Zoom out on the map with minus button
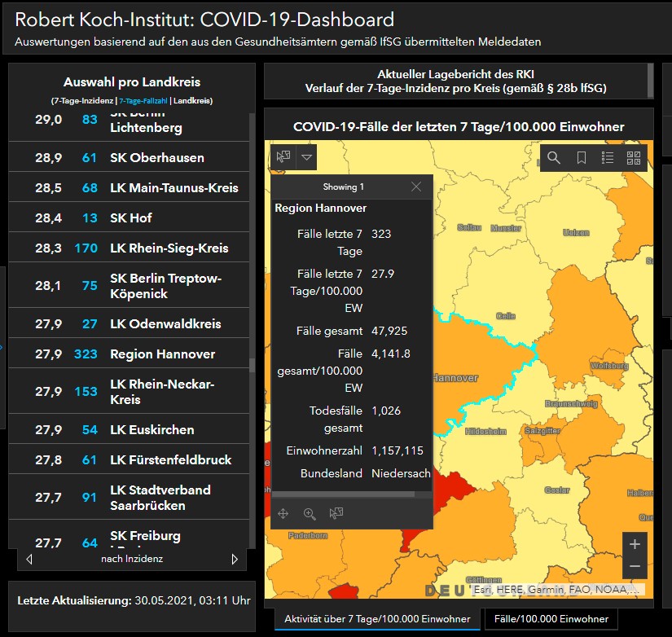 pos(635,566)
